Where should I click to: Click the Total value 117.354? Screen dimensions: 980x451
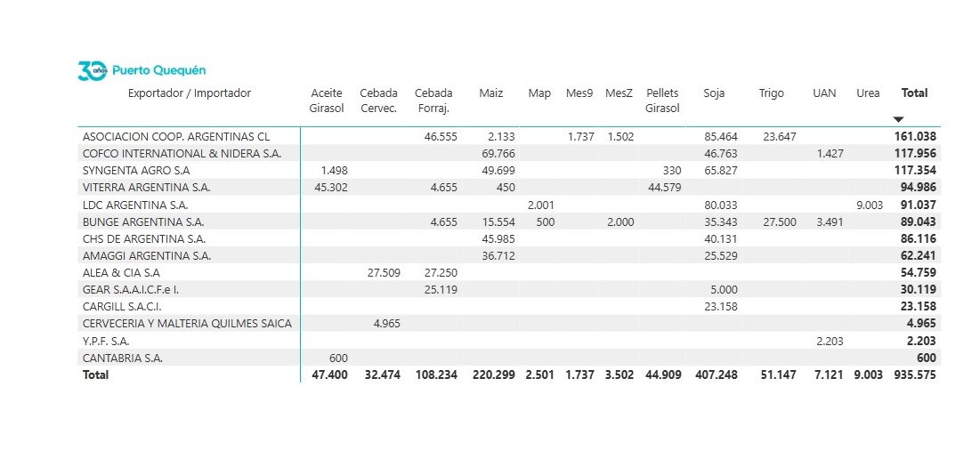click(x=915, y=170)
